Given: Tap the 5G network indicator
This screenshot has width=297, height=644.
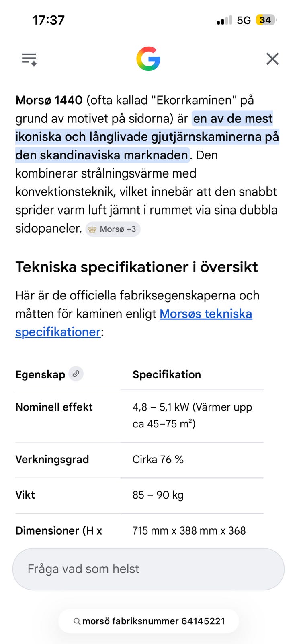Looking at the screenshot, I should (244, 20).
